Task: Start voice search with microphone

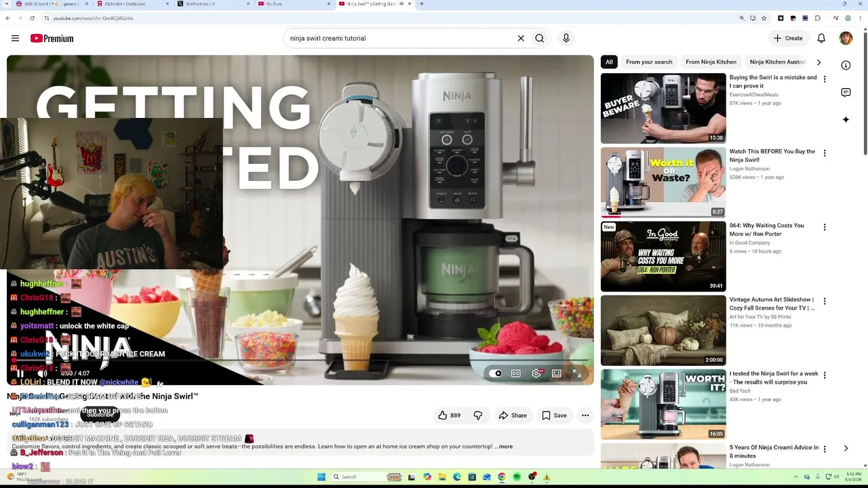Action: [566, 39]
